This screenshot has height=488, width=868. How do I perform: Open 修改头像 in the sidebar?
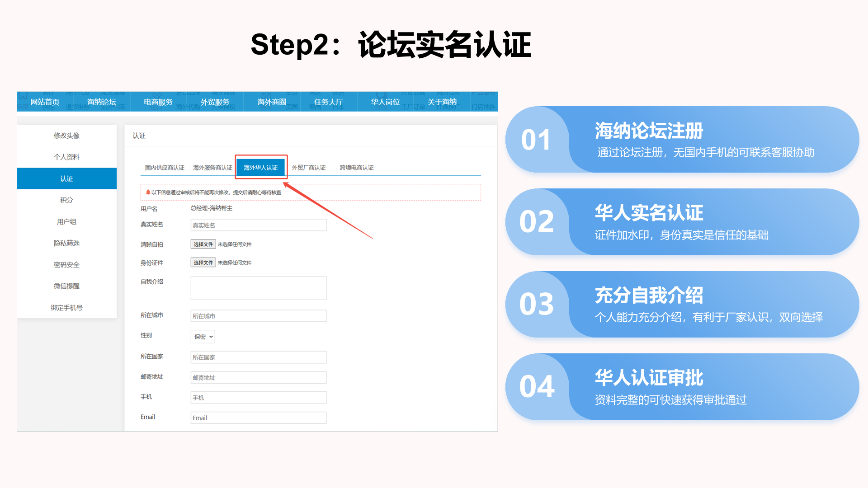point(66,136)
